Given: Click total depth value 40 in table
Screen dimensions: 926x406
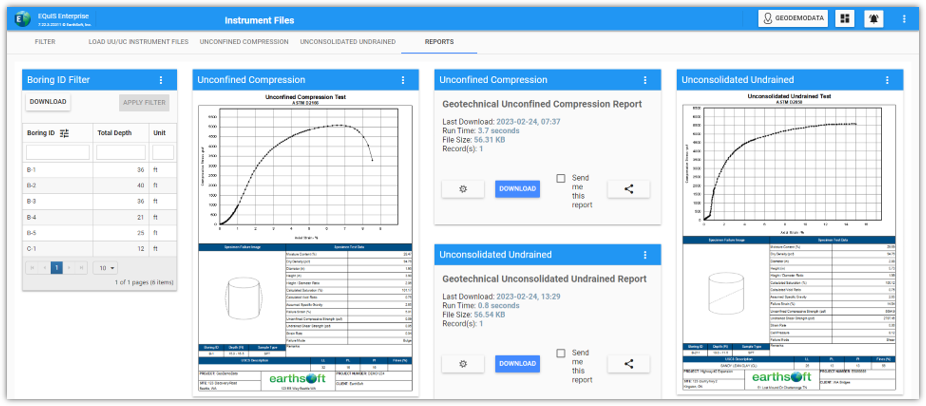Looking at the screenshot, I should pos(142,186).
